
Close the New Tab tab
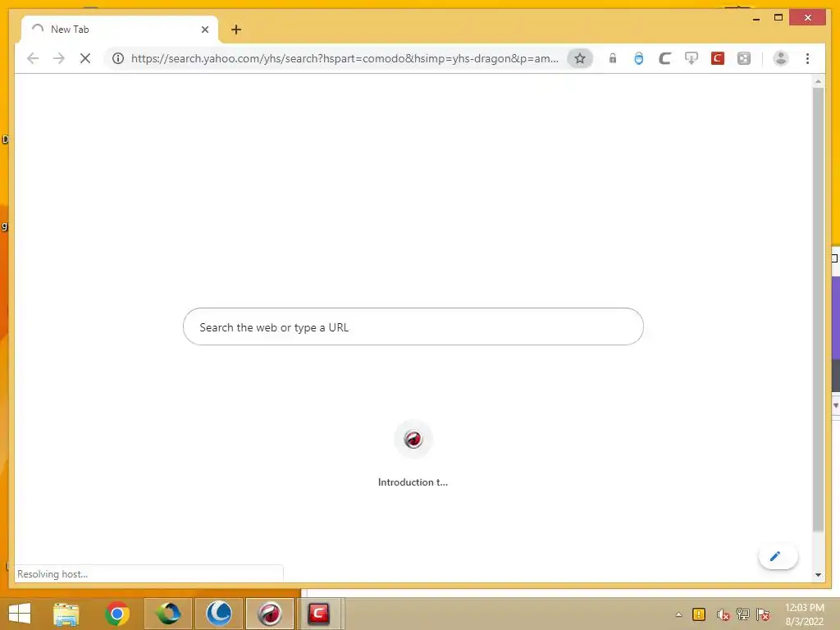coord(204,30)
